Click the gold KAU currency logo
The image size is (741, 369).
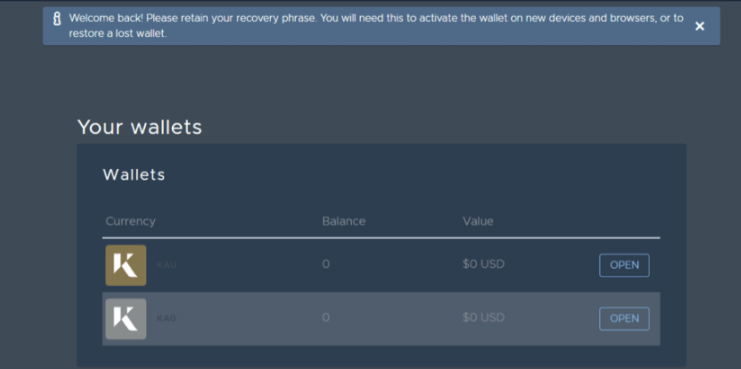(x=126, y=265)
